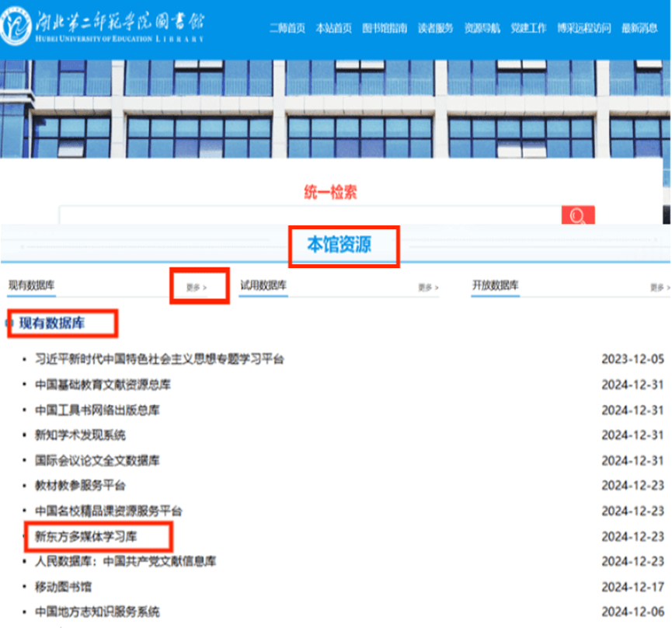
Task: Click the 新知学术发现系统 link
Action: [80, 435]
